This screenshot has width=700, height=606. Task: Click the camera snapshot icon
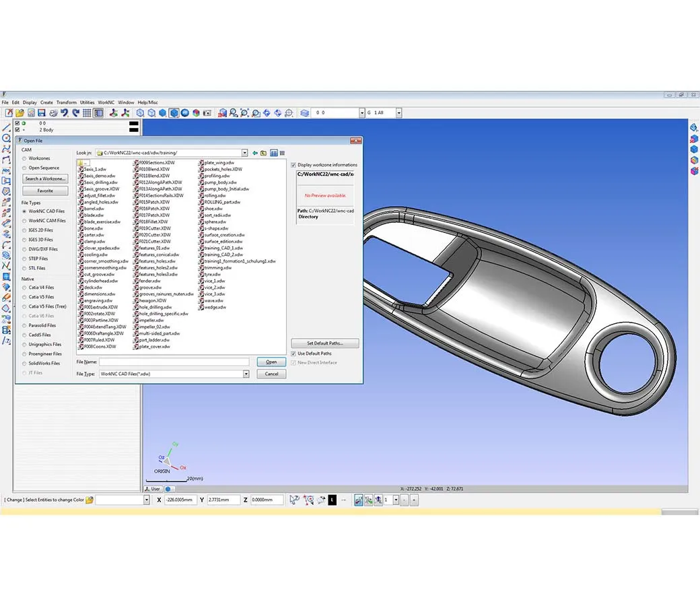(x=207, y=113)
